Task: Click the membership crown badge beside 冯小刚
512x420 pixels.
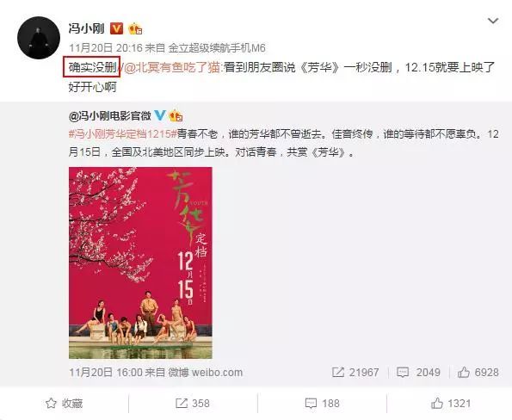Action: 135,29
